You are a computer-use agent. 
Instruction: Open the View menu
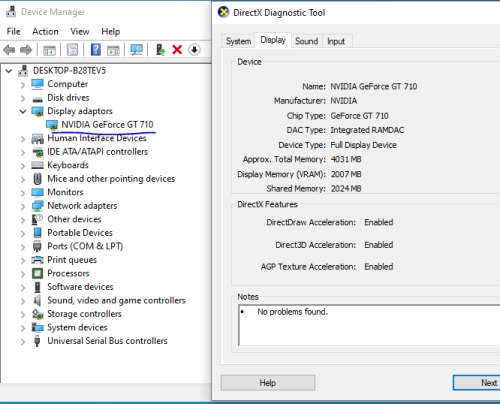(80, 32)
